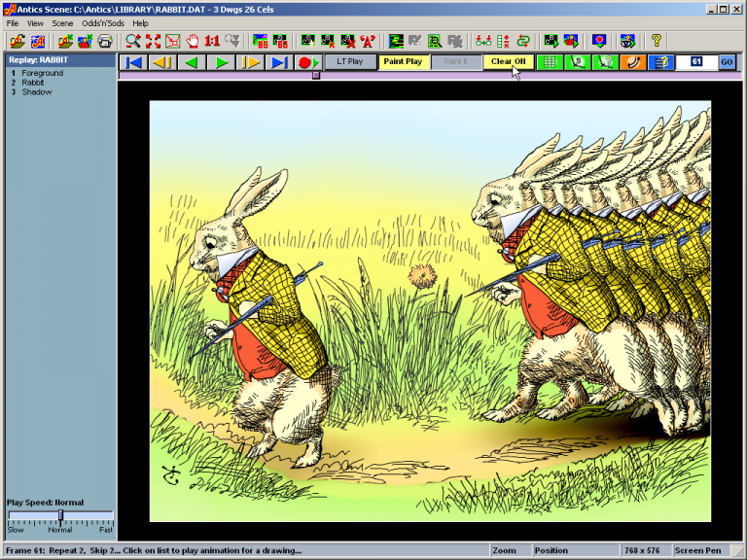Jump to first frame
747x560 pixels.
133,62
